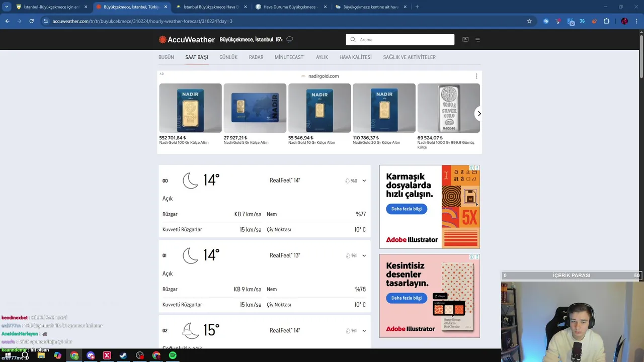Open the HAVA KALİTESİ tab
This screenshot has height=362, width=644.
(x=356, y=57)
